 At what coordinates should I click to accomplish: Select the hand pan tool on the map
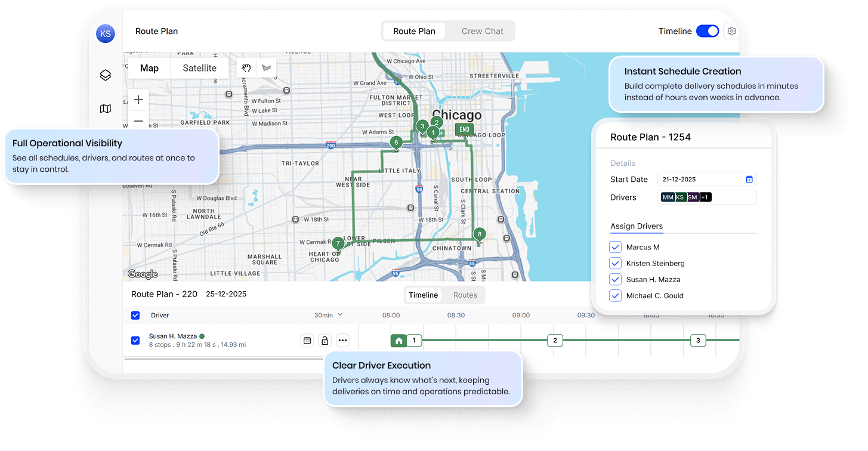click(x=246, y=67)
